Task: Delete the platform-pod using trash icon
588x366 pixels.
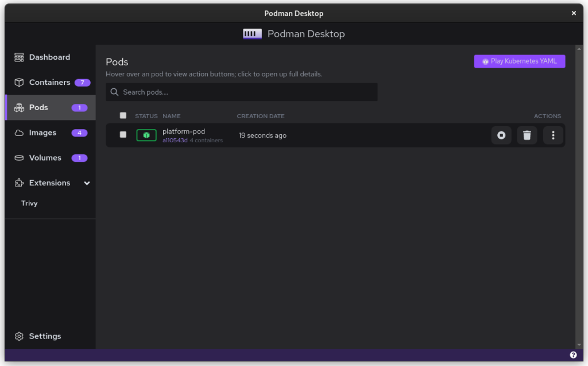Action: (x=527, y=135)
